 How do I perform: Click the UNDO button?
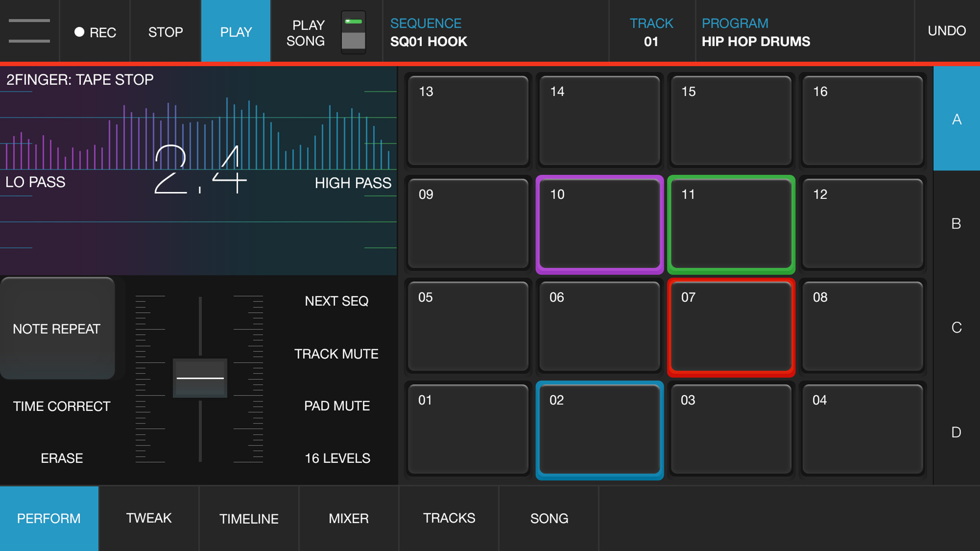click(947, 31)
